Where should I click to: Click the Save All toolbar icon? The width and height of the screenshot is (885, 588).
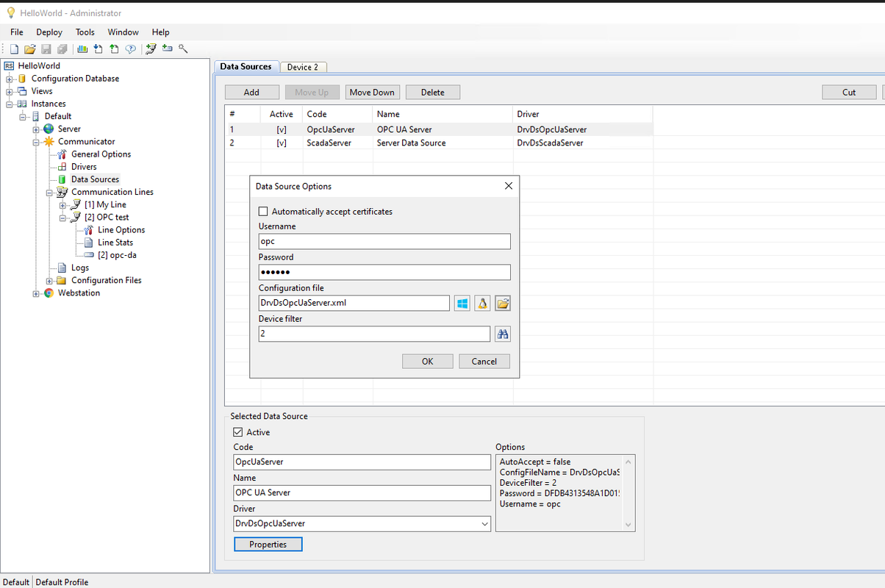[62, 49]
